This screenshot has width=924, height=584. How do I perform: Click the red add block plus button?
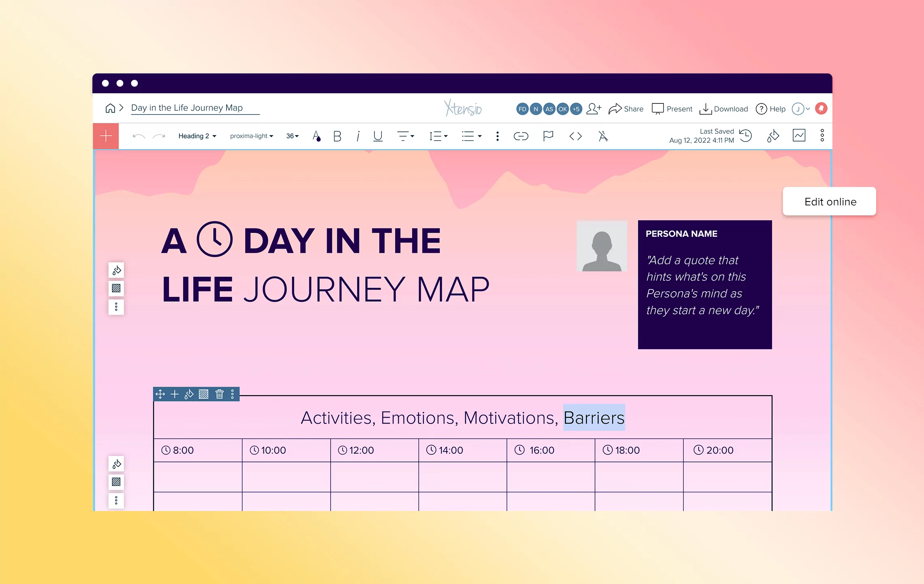(105, 136)
